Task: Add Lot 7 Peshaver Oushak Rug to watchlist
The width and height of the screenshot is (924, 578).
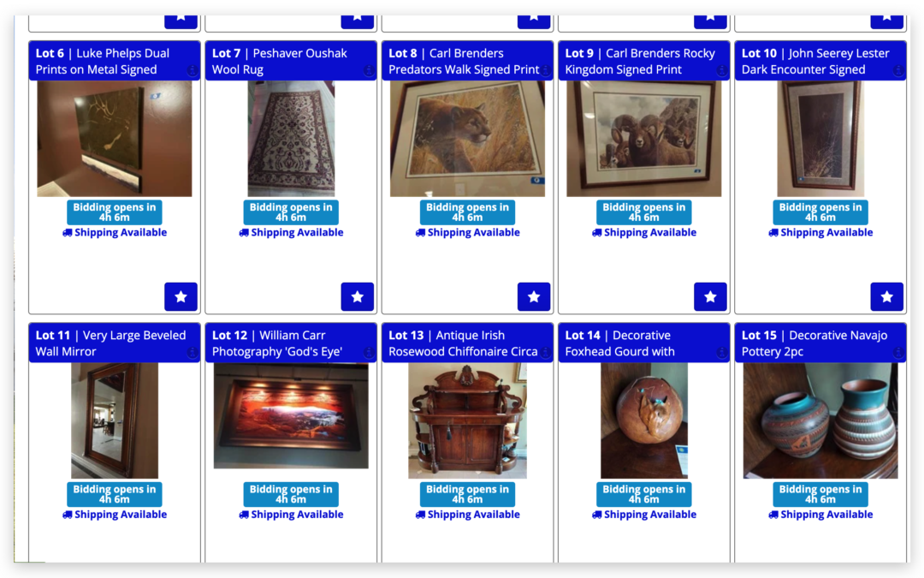Action: [x=357, y=296]
